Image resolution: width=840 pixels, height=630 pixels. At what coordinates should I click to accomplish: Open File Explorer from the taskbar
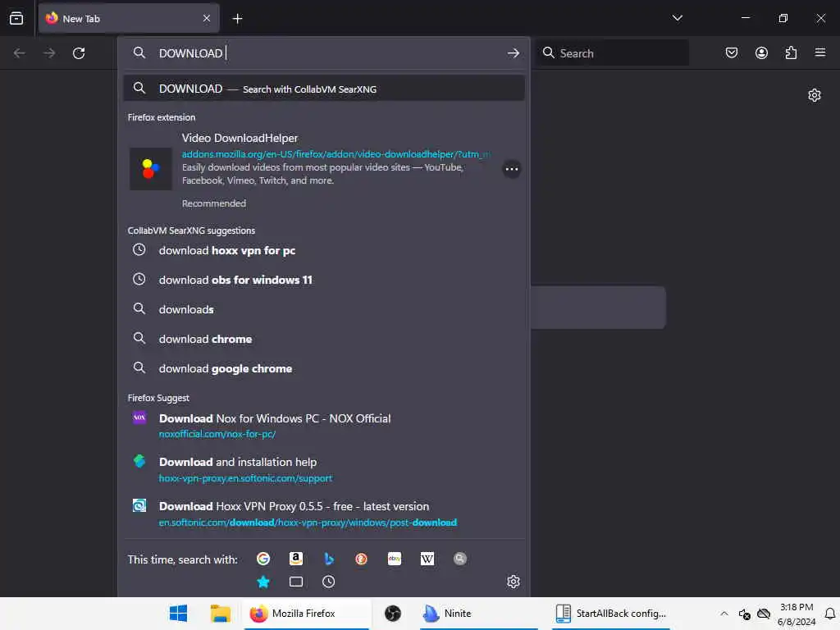click(220, 613)
